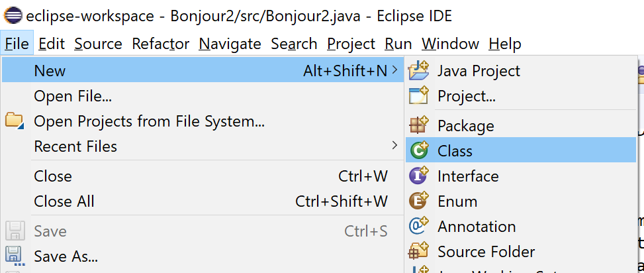644x273 pixels.
Task: Expand the Recent Files submenu arrow
Action: click(x=395, y=146)
